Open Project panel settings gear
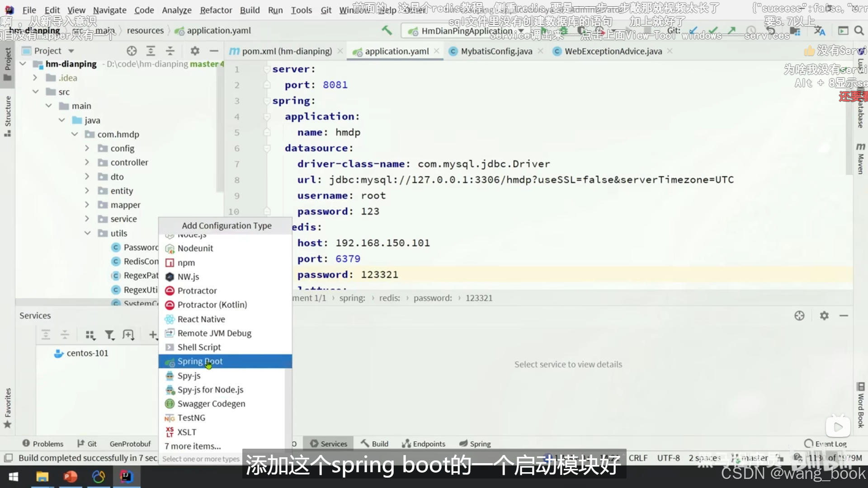The image size is (868, 488). click(195, 51)
